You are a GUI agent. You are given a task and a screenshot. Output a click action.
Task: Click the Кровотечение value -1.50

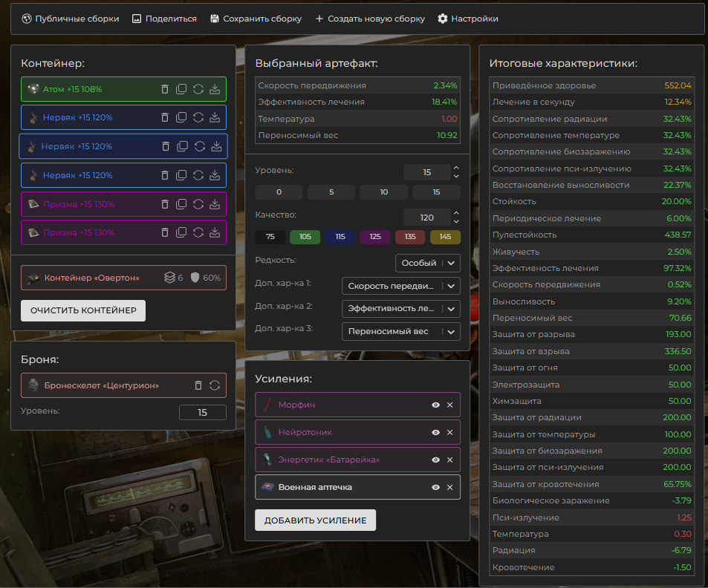682,567
